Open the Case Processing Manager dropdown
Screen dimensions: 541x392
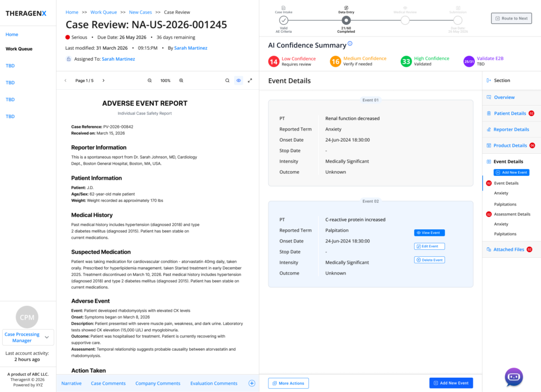(x=28, y=338)
